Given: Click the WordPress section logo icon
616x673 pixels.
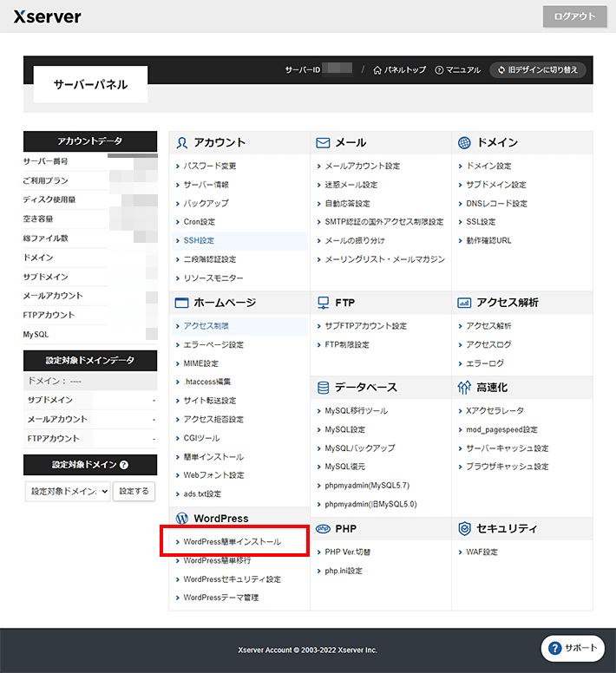Looking at the screenshot, I should pyautogui.click(x=182, y=519).
